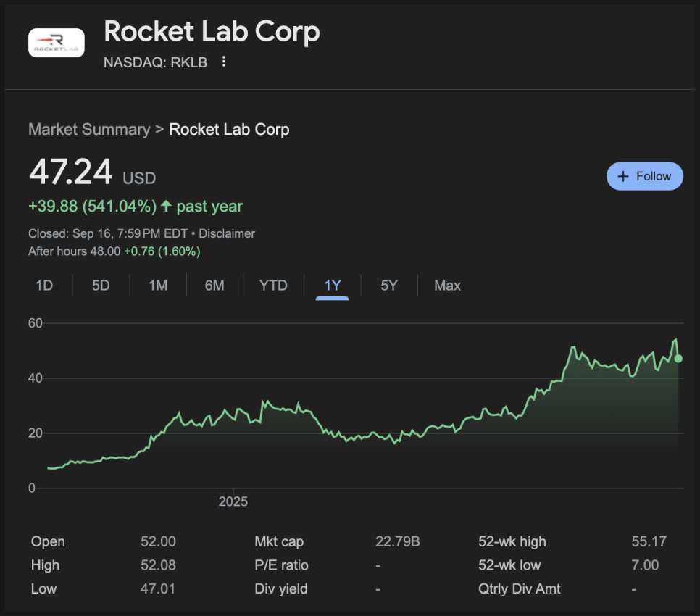Image resolution: width=700 pixels, height=616 pixels.
Task: Click the 2025 label on chart axis
Action: click(233, 501)
